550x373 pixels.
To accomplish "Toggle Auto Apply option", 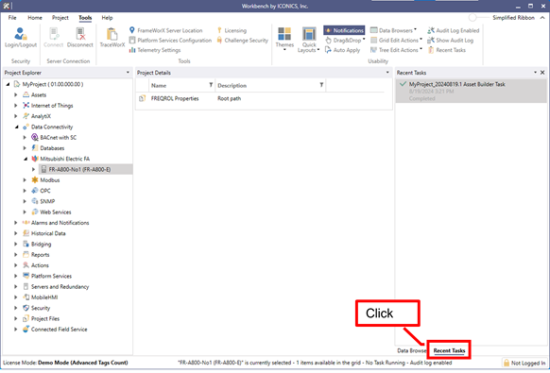I will 342,50.
